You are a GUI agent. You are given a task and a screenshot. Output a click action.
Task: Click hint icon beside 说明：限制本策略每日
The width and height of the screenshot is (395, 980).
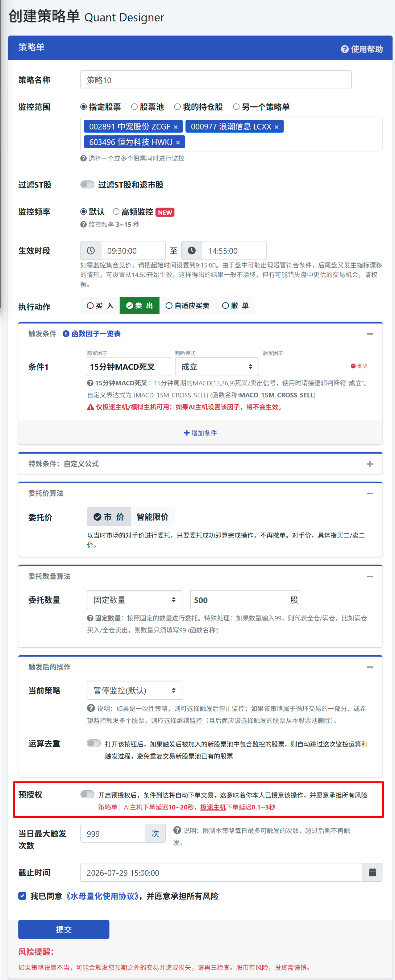point(177,830)
